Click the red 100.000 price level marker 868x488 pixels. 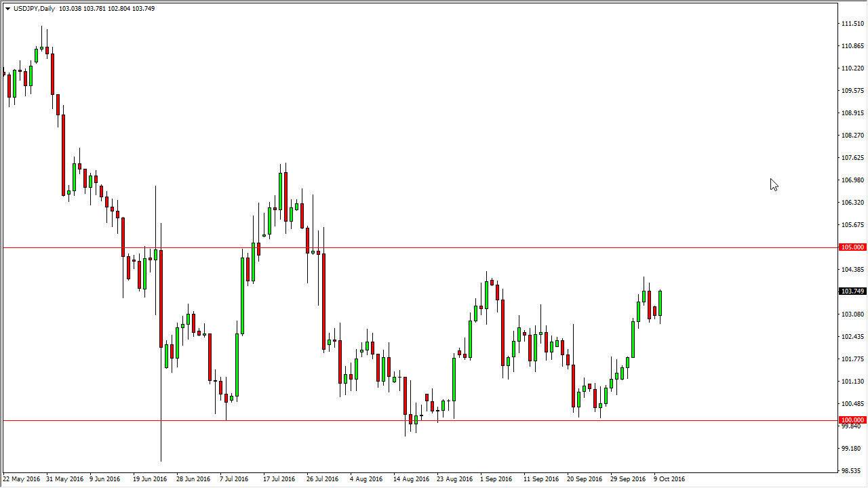pyautogui.click(x=851, y=420)
